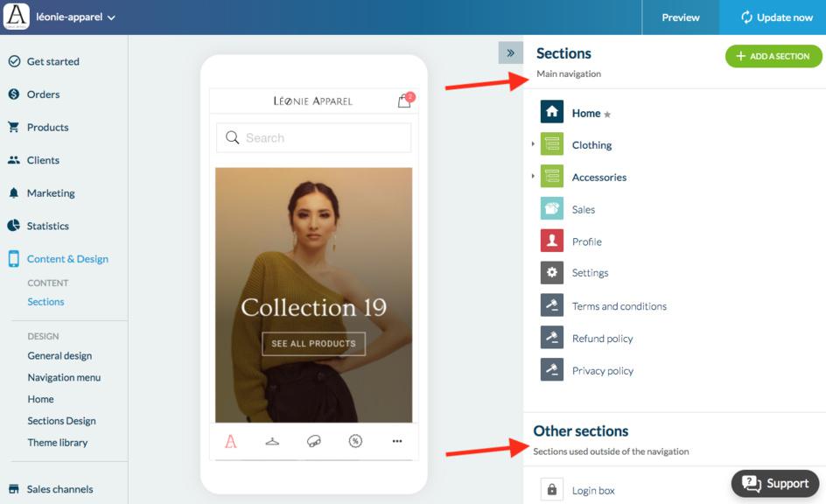Open the Settings gear section icon

click(x=551, y=272)
